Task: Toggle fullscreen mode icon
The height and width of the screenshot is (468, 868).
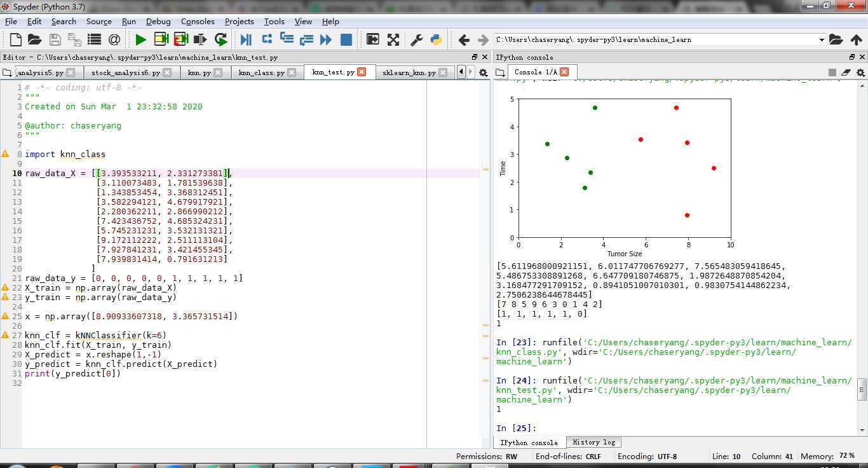Action: click(x=393, y=39)
